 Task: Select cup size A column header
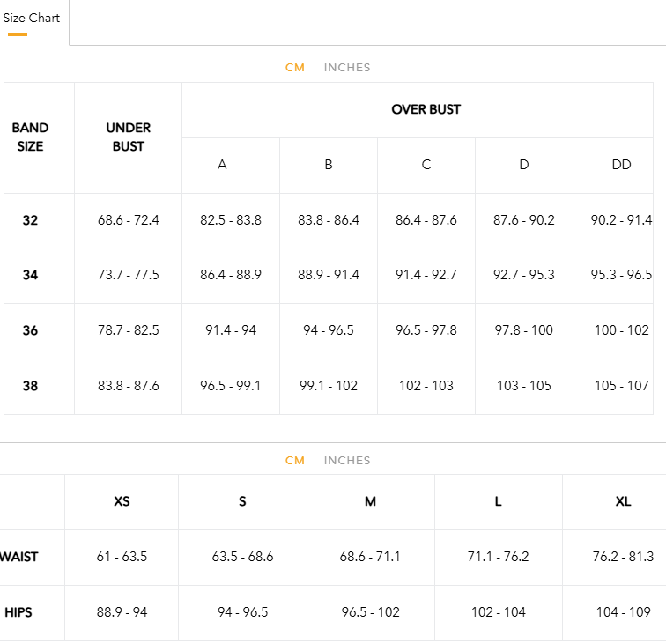coord(222,165)
